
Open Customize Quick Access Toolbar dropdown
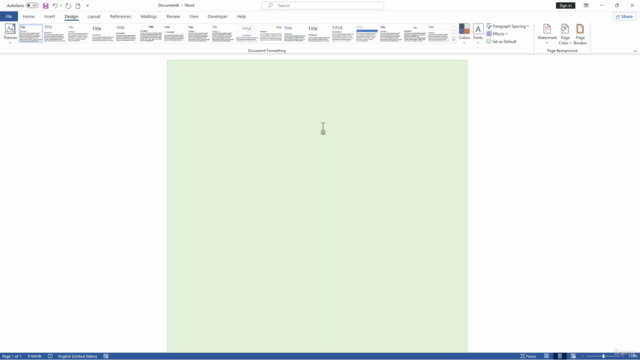tap(87, 6)
